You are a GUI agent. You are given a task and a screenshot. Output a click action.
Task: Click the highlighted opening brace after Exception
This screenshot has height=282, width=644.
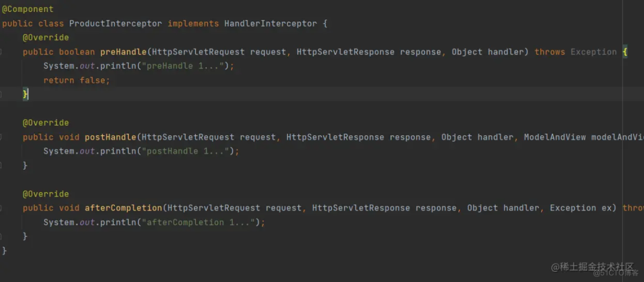pos(625,52)
